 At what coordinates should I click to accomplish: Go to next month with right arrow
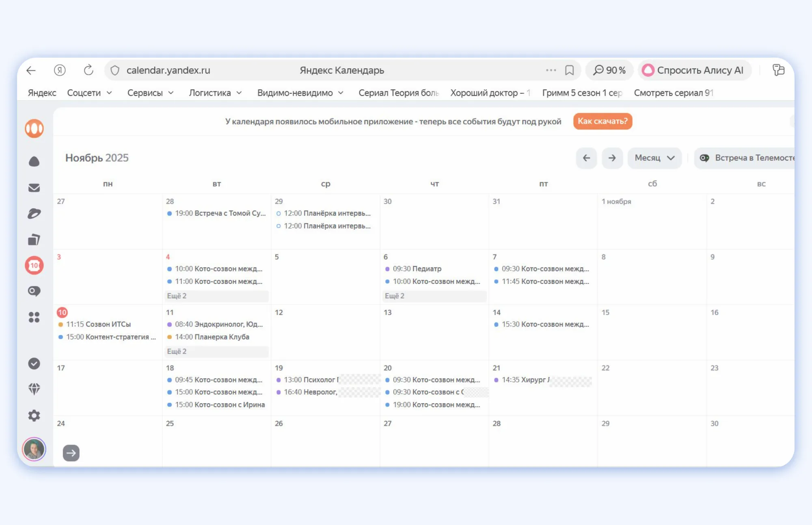pos(612,158)
